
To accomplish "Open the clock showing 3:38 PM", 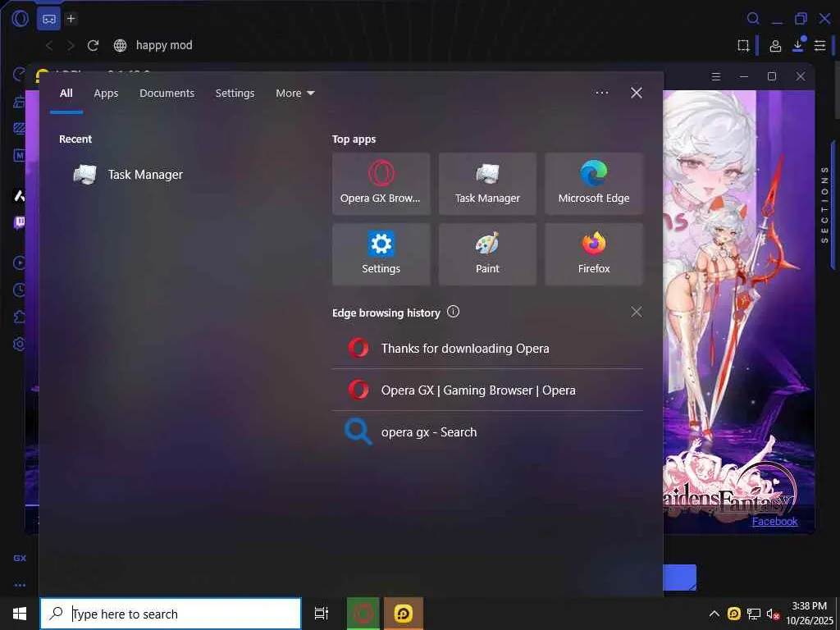I will click(810, 614).
